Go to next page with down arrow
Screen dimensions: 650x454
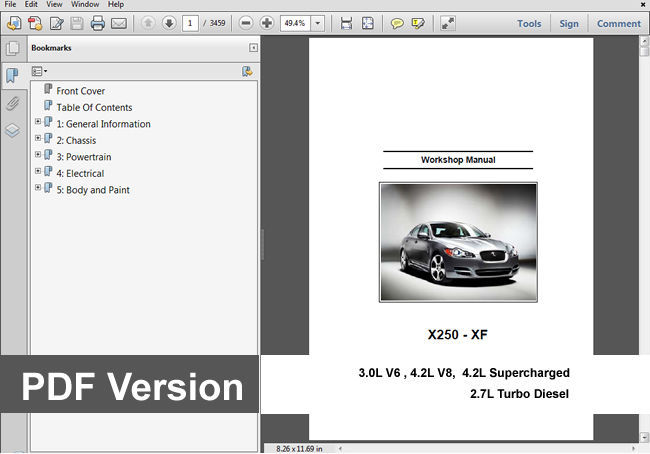[x=168, y=23]
